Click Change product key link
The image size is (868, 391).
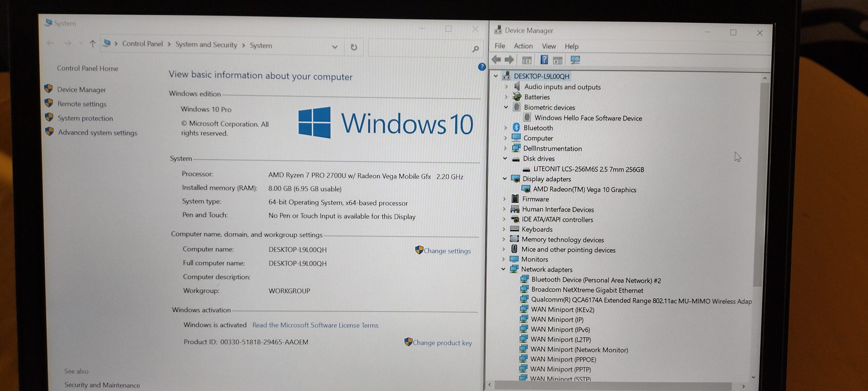442,343
